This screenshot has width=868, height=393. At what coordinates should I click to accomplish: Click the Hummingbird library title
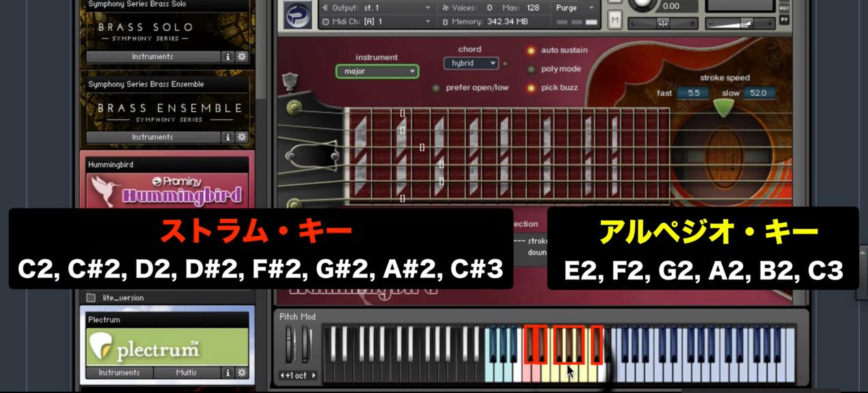point(110,165)
